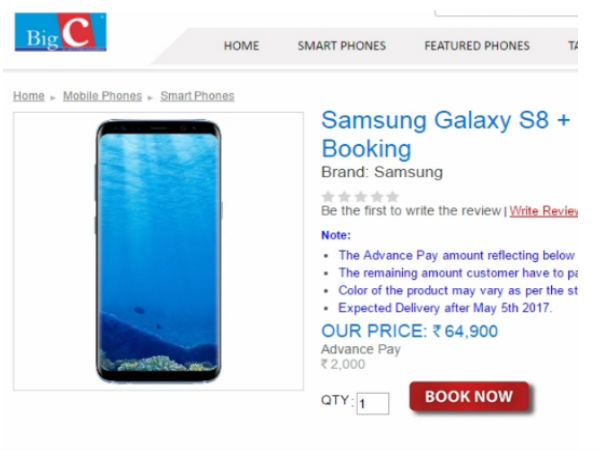The image size is (600, 450).
Task: Choose the third rating star
Action: coord(360,196)
